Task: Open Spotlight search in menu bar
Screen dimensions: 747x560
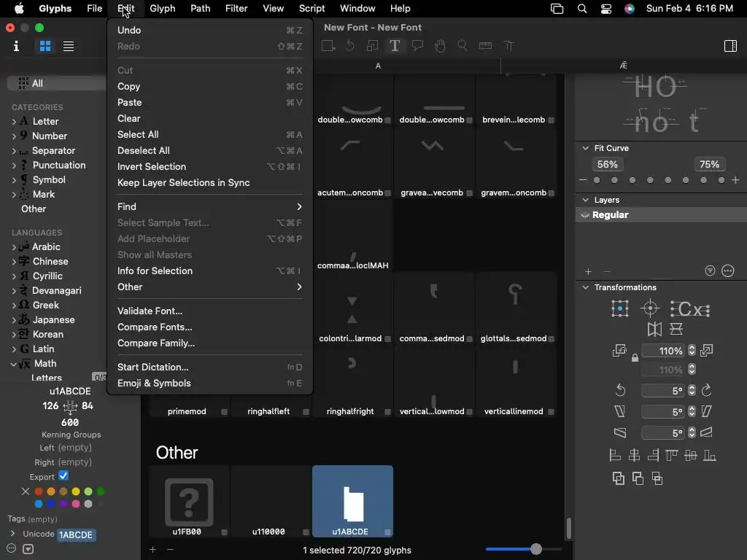Action: coord(581,9)
